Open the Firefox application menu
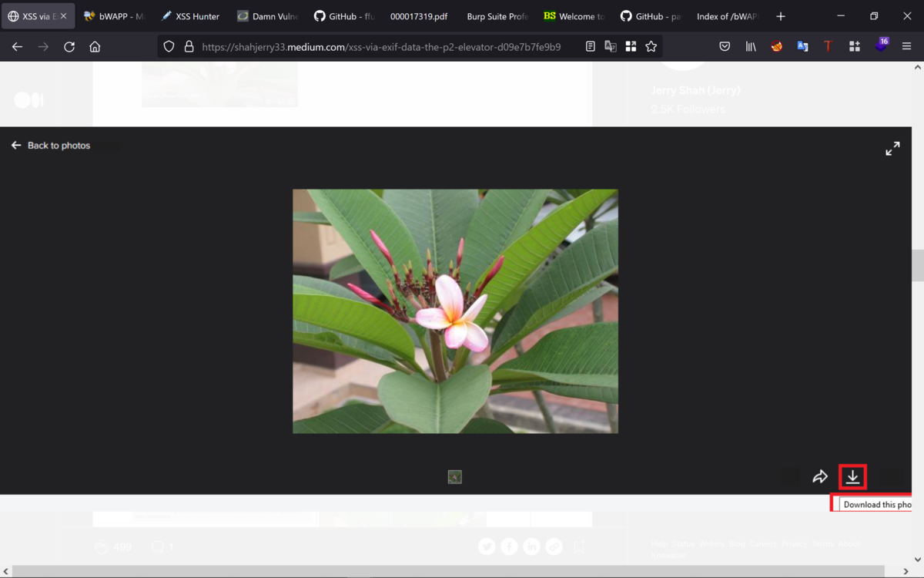Image resolution: width=924 pixels, height=578 pixels. 906,47
